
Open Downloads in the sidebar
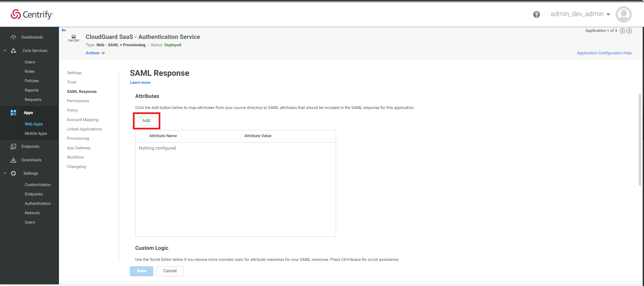31,160
